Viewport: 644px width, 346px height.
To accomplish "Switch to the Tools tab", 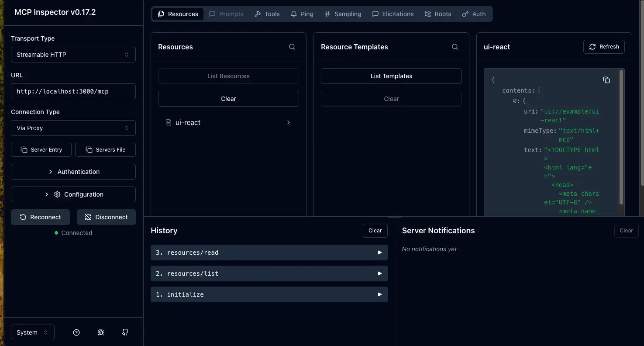I will 267,14.
